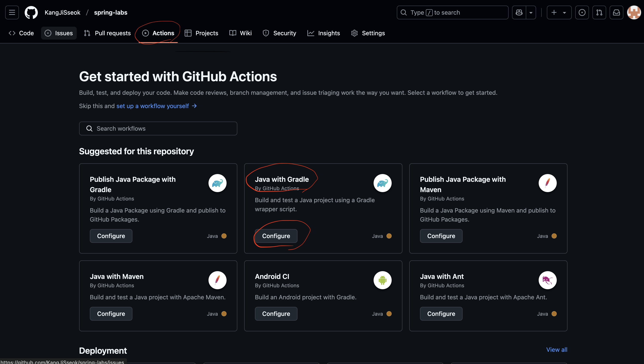Open the notifications inbox icon
Viewport: 644px width, 364px height.
pyautogui.click(x=616, y=12)
